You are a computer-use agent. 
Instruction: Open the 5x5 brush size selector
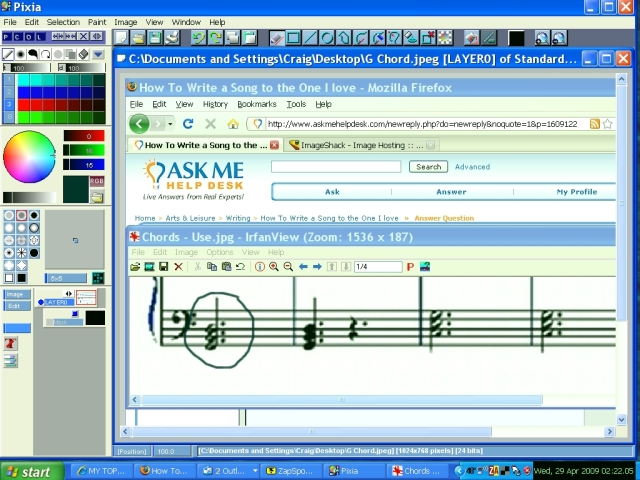[66, 278]
